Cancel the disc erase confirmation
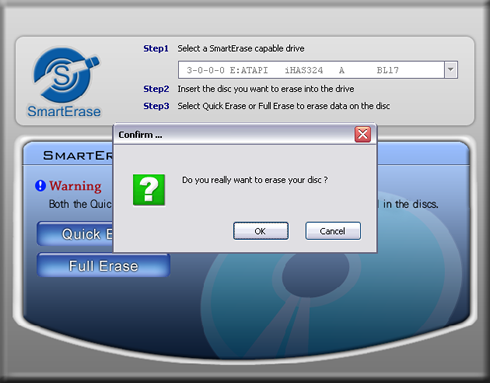 tap(333, 231)
